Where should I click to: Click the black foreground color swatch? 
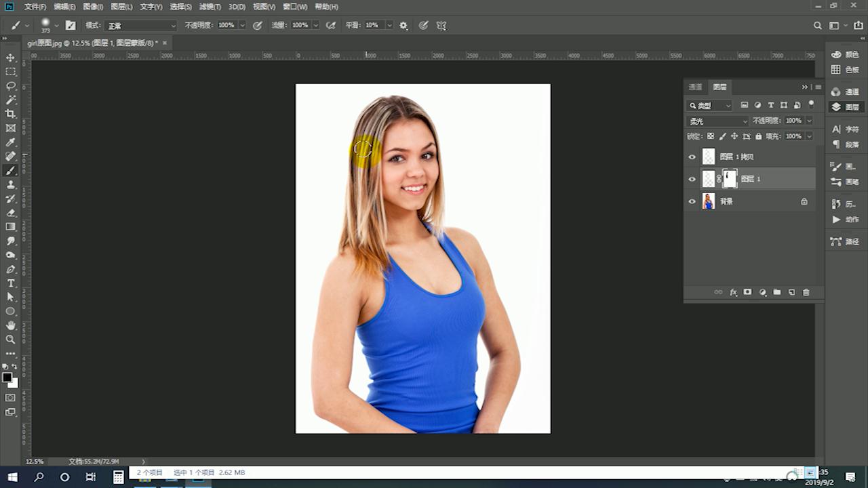(x=7, y=378)
